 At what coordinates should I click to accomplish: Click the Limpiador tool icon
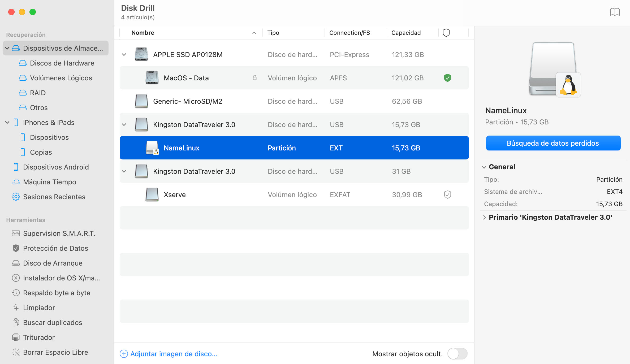pos(16,308)
